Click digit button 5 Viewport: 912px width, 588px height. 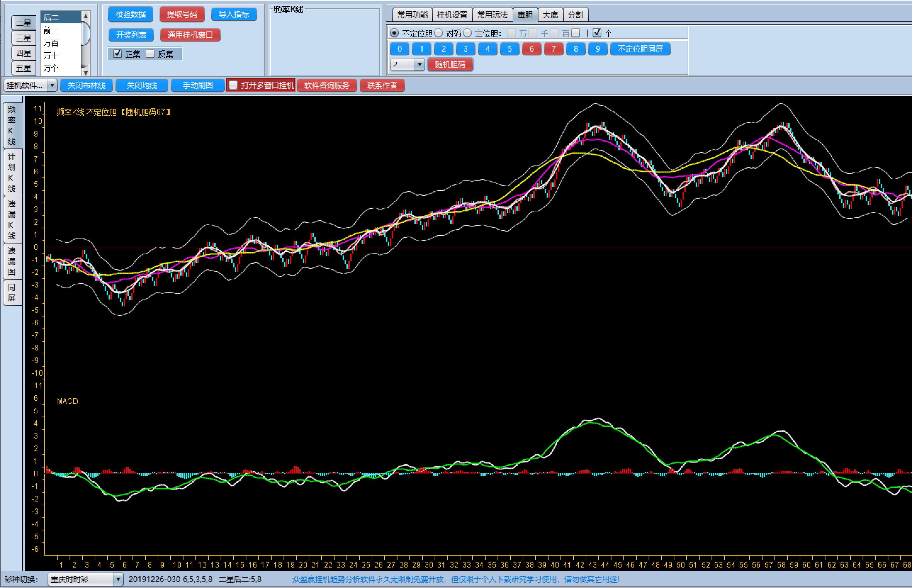(x=510, y=49)
